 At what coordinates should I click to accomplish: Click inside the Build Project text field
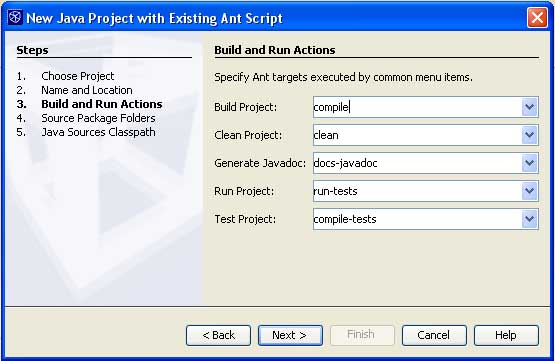coord(417,107)
